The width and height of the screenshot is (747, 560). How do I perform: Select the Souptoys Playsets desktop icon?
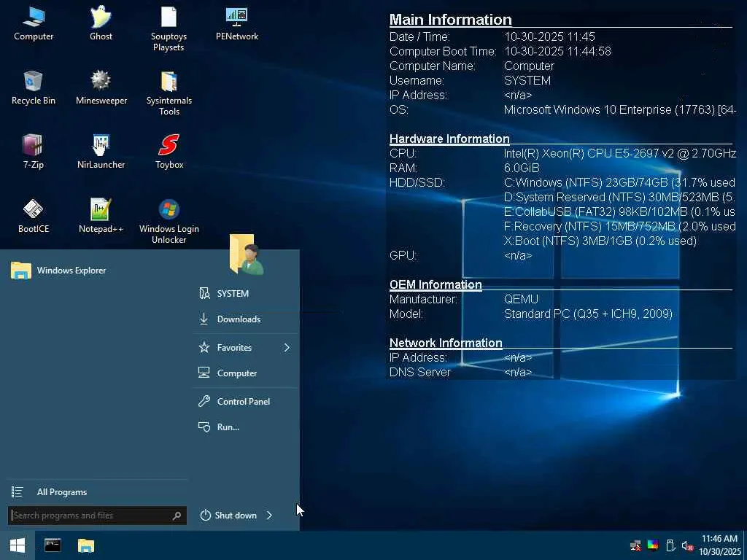point(169,29)
